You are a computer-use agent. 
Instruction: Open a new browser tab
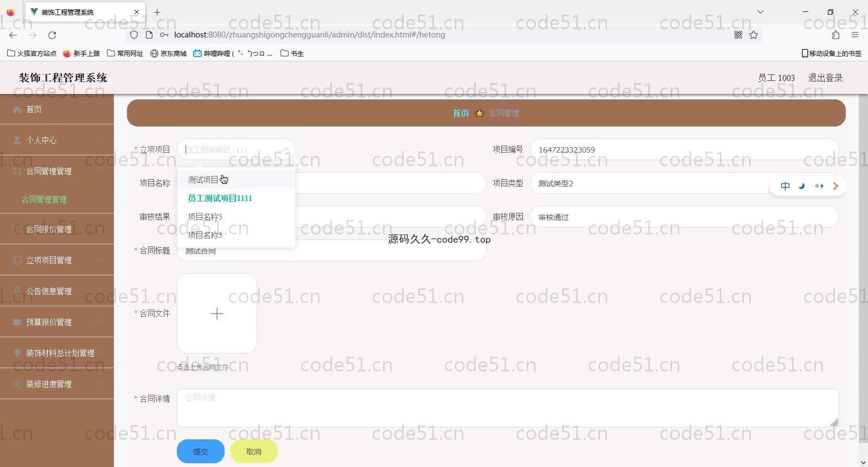tap(157, 12)
